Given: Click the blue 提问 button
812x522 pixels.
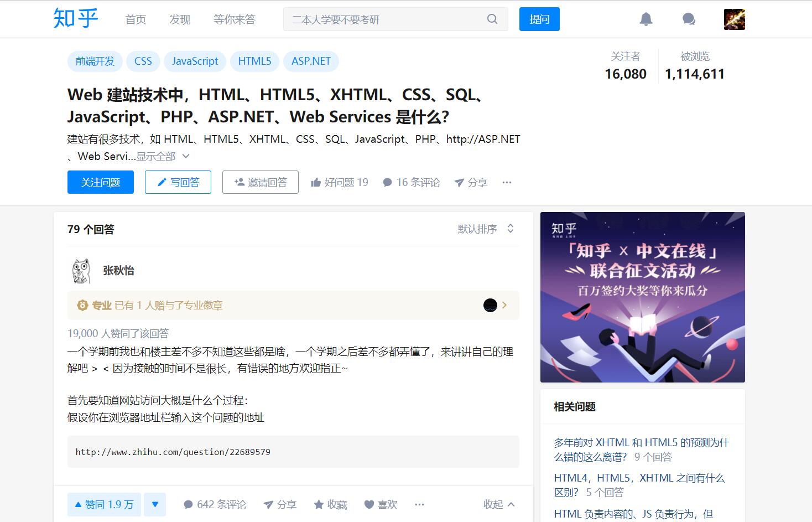Looking at the screenshot, I should click(x=539, y=19).
